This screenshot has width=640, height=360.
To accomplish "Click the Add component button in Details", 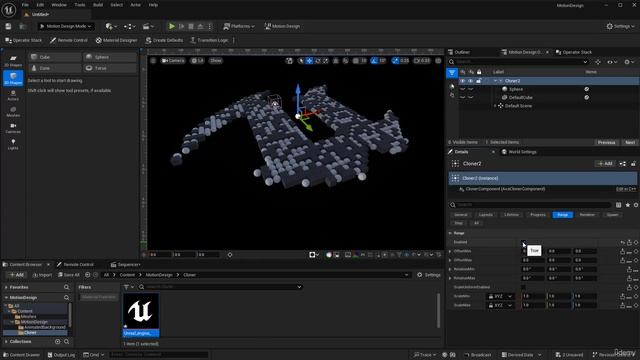I will (605, 164).
